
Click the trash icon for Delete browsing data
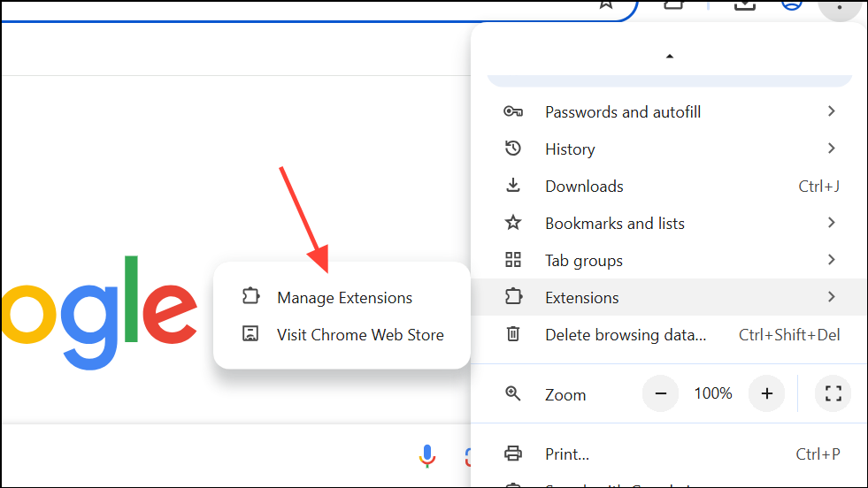click(x=513, y=334)
